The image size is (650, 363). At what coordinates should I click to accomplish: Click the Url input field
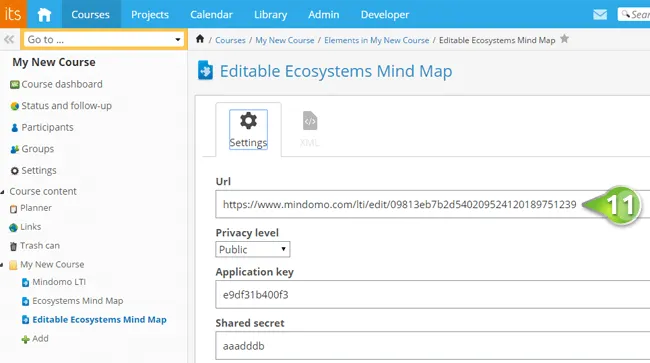(431, 204)
